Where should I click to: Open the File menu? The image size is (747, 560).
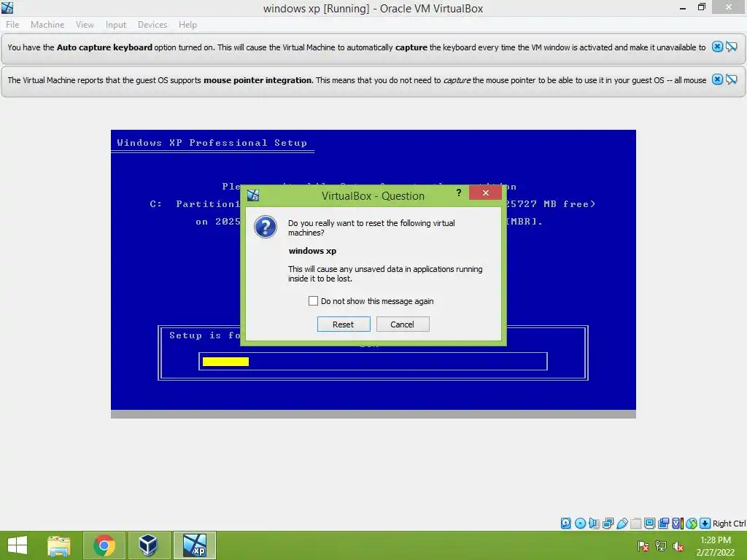(x=12, y=25)
